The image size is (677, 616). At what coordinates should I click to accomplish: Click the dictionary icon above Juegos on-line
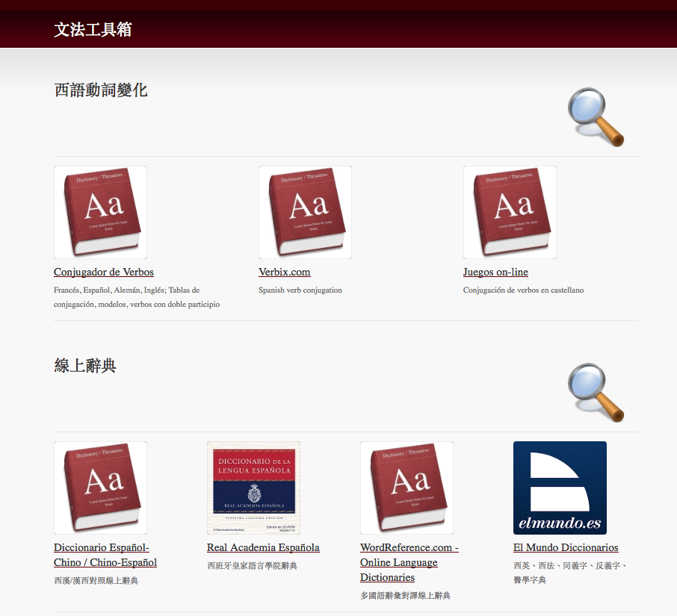click(x=510, y=212)
